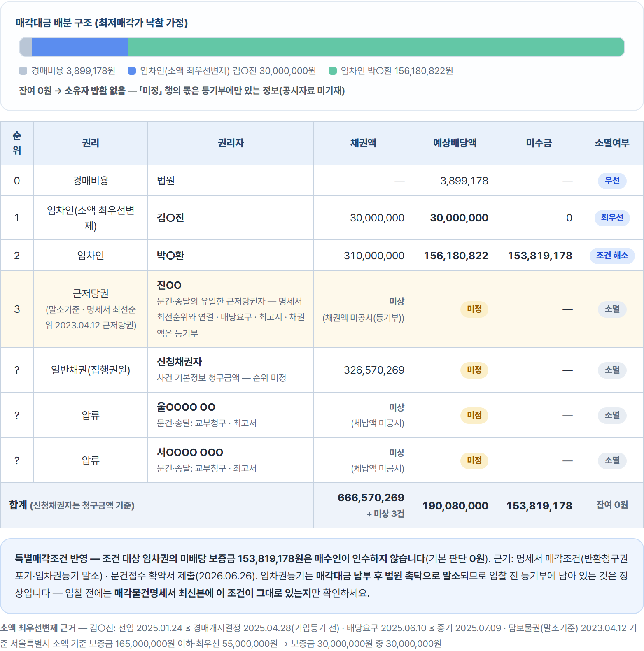644x651 pixels.
Task: Click 미정 badge in 서OOOO OOO row
Action: tap(474, 460)
